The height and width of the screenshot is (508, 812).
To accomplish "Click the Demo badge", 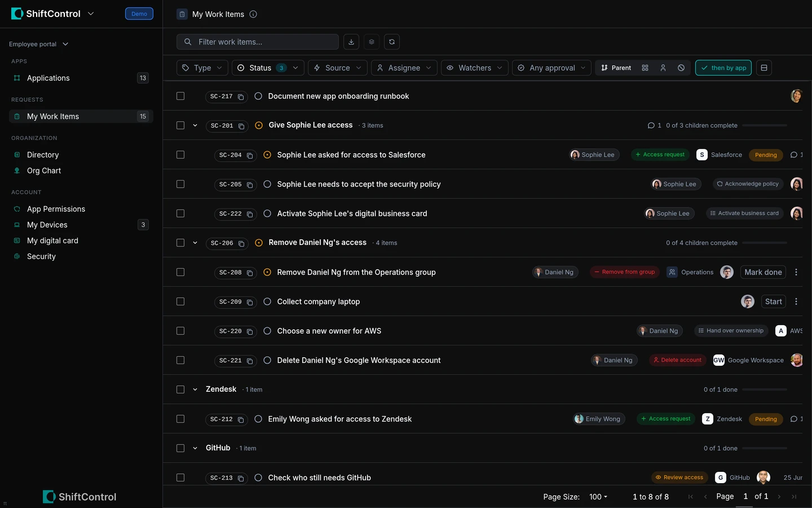I will (x=139, y=14).
